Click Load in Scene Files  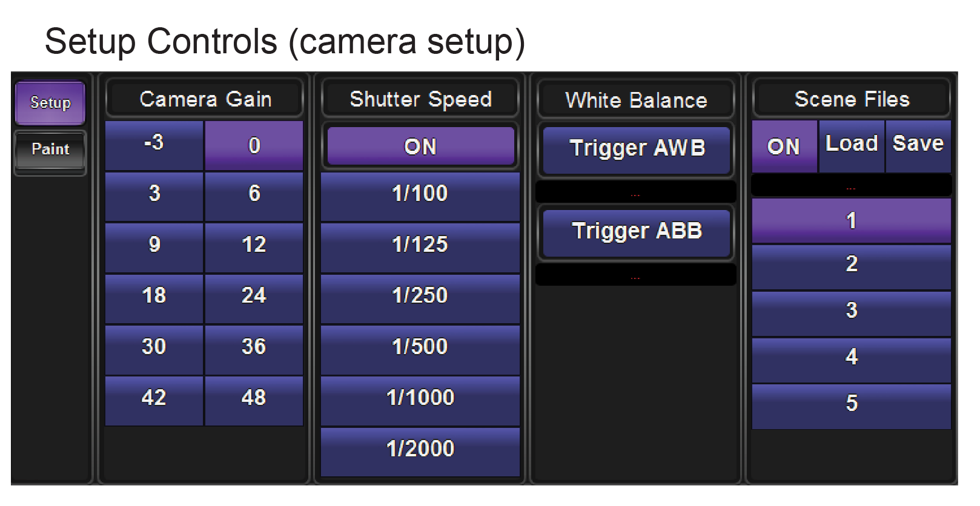pyautogui.click(x=851, y=145)
